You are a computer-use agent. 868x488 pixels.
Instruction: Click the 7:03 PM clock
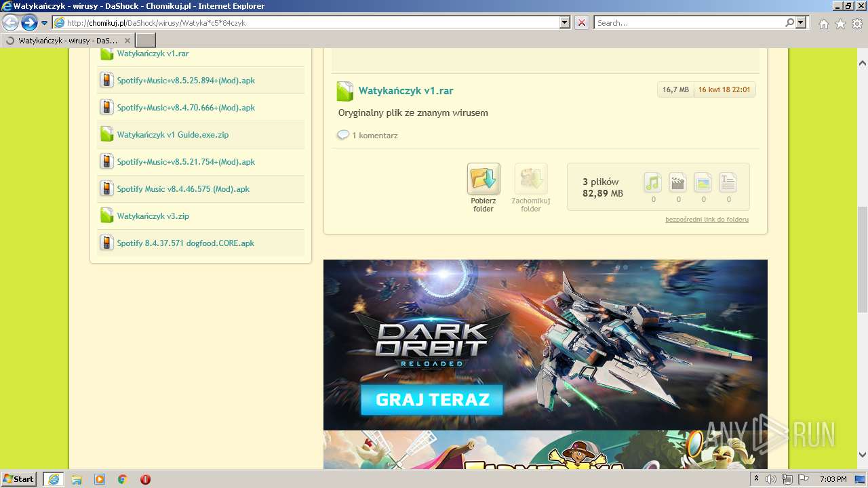tap(833, 479)
